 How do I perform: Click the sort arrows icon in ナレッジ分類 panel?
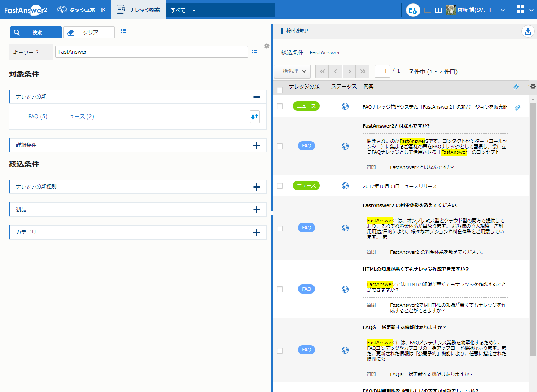tap(254, 117)
